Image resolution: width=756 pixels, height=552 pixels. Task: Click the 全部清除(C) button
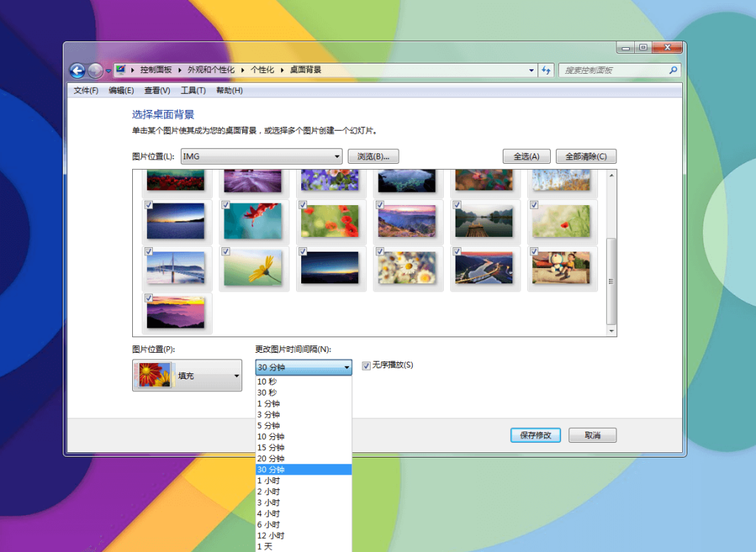[x=585, y=156]
